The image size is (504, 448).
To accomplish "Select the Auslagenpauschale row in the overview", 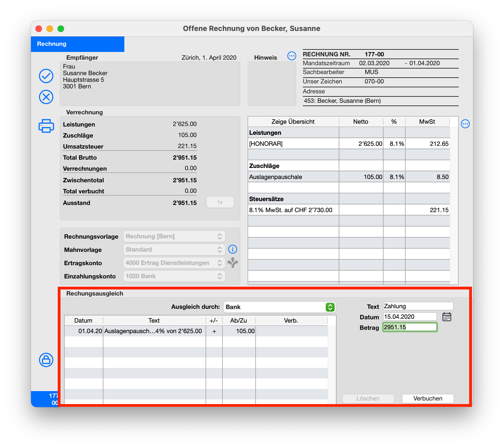I will click(x=349, y=177).
